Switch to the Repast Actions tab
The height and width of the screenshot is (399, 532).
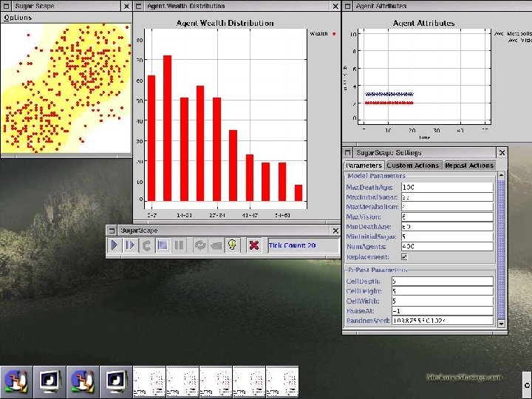coord(469,166)
